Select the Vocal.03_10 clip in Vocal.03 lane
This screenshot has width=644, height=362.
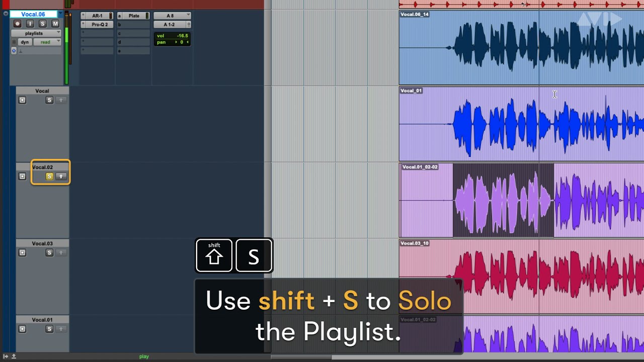[521, 277]
